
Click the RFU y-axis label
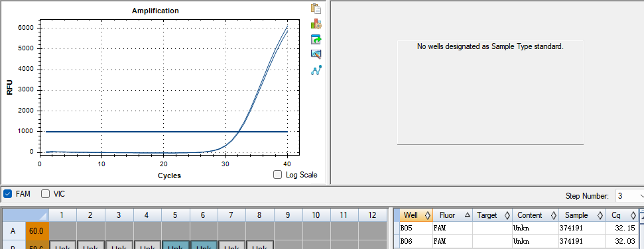[10, 87]
